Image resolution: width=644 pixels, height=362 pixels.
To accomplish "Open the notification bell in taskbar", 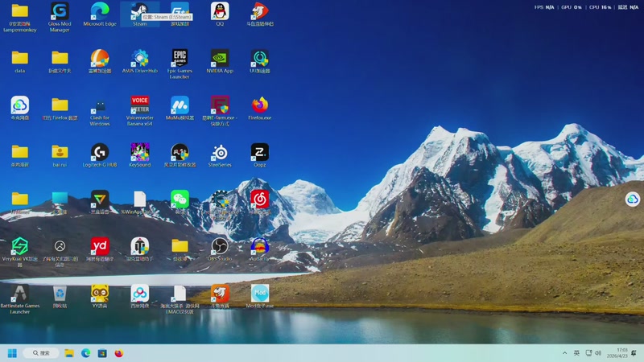I will (634, 353).
